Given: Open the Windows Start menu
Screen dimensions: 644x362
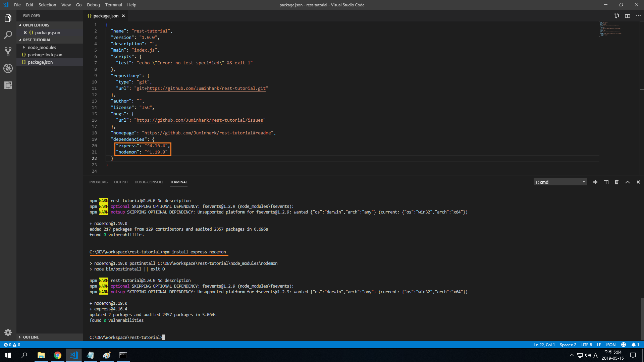Looking at the screenshot, I should pos(8,355).
